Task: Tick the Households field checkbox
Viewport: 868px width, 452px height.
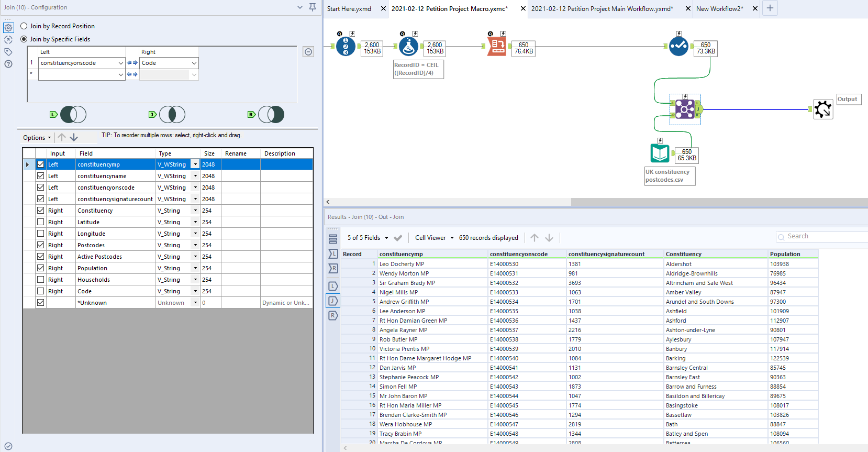Action: pyautogui.click(x=40, y=280)
